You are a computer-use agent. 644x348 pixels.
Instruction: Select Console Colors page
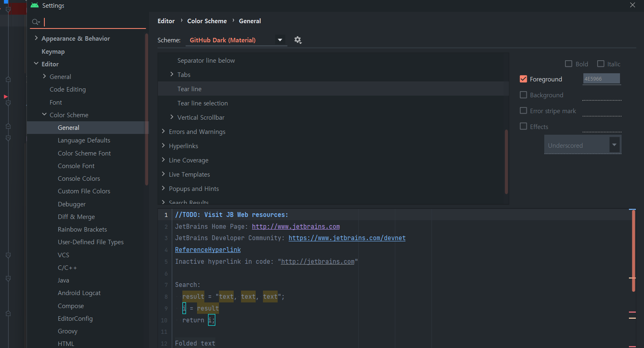click(x=79, y=178)
